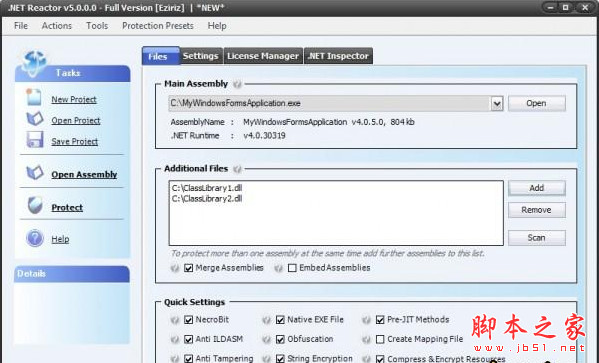Toggle Compress & Encrypt Resources checkbox
Screen dimensions: 599x363
[380, 359]
